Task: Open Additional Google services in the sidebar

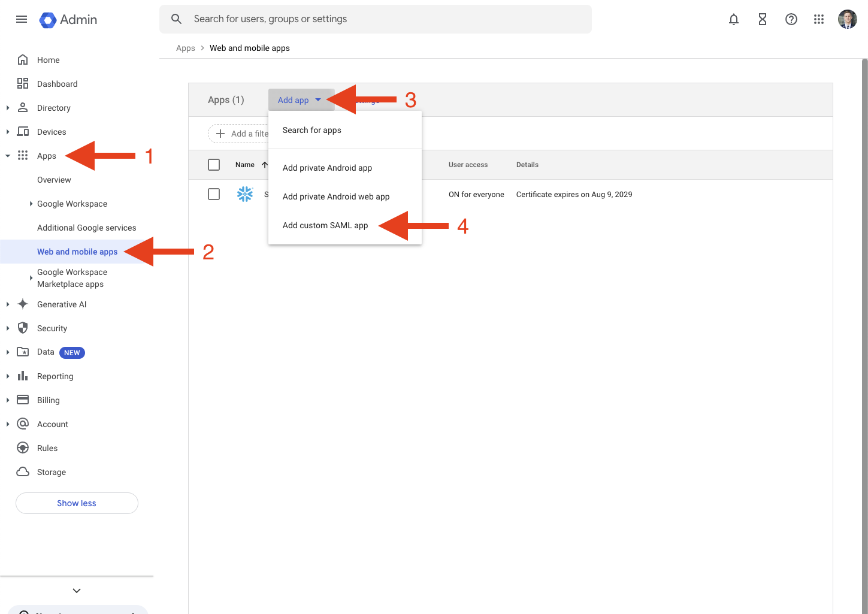Action: click(x=86, y=228)
